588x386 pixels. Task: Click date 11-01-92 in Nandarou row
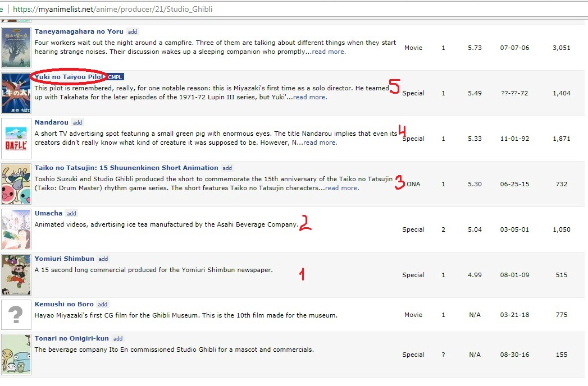514,138
